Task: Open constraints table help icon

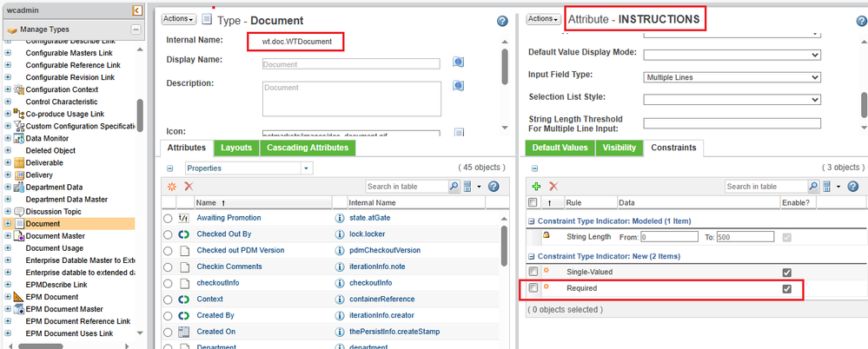Action: coord(853,187)
